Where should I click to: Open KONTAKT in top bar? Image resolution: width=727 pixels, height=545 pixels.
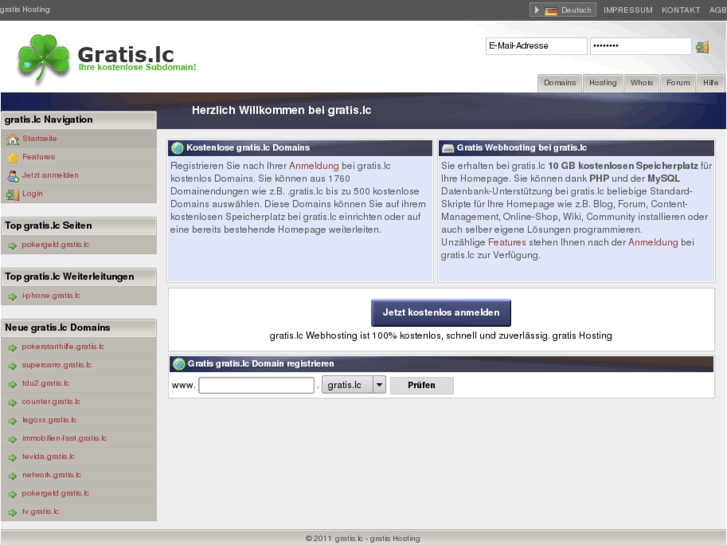[x=681, y=10]
